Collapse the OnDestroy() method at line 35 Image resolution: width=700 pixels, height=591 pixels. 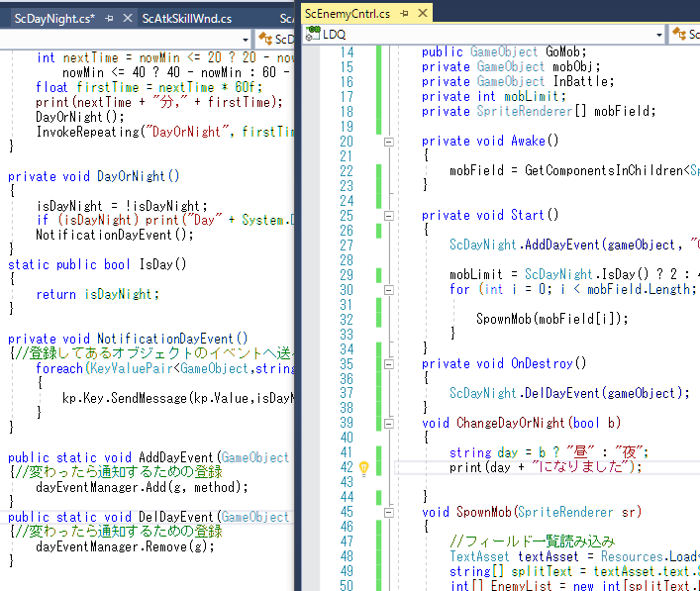[389, 364]
